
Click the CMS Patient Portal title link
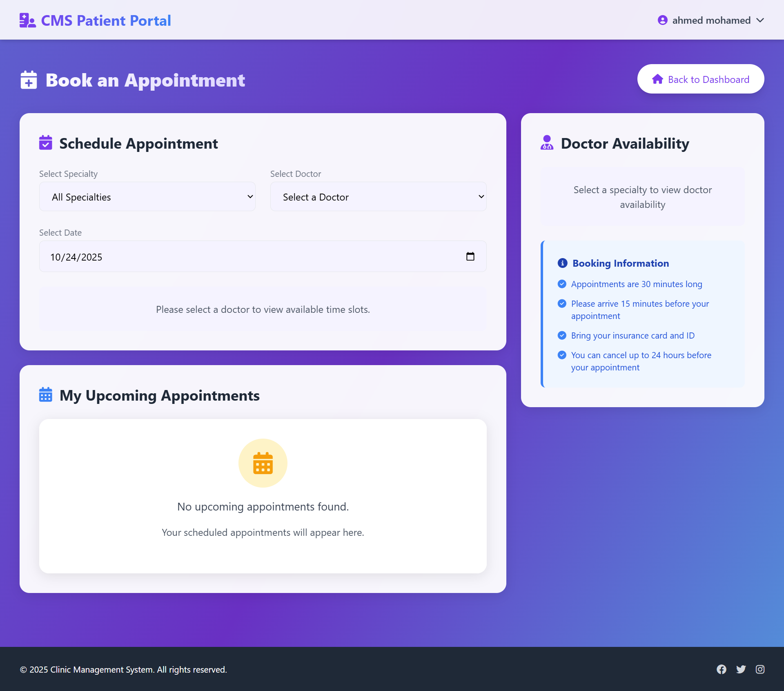[106, 20]
